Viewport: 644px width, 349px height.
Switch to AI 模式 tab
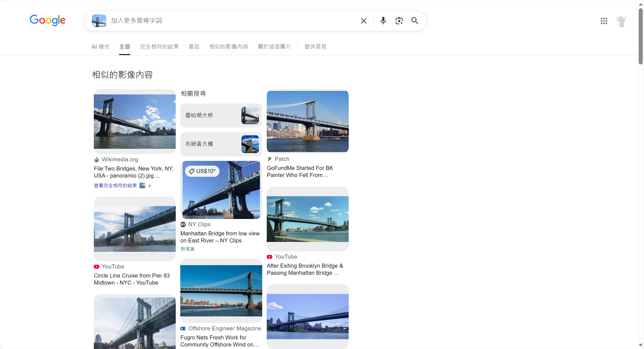[x=100, y=47]
